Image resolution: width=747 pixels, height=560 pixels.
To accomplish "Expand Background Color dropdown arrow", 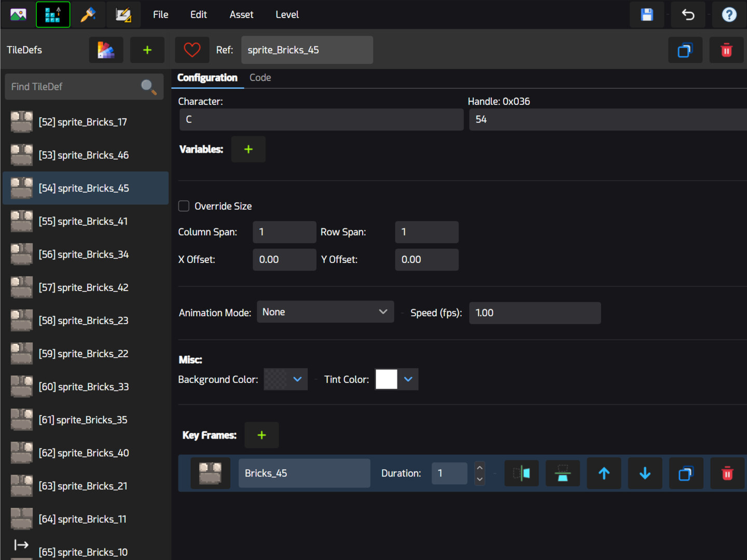I will tap(297, 379).
